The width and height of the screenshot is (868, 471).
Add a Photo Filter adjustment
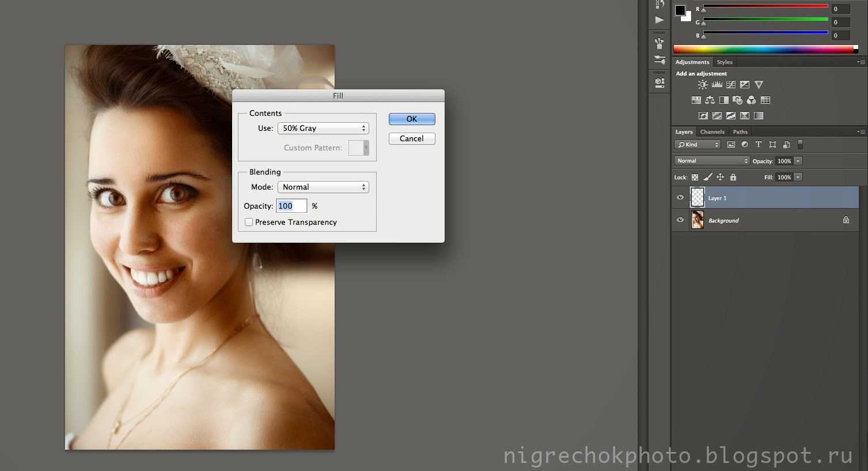coord(737,100)
